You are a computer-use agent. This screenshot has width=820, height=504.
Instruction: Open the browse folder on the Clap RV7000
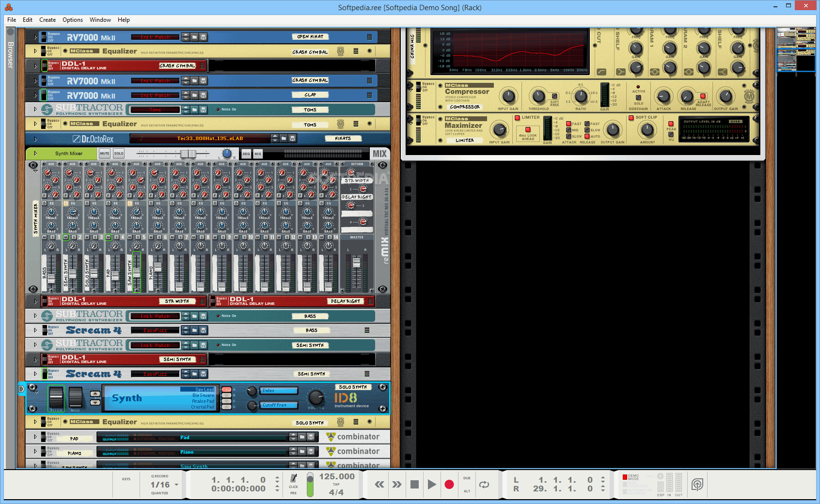pyautogui.click(x=194, y=95)
